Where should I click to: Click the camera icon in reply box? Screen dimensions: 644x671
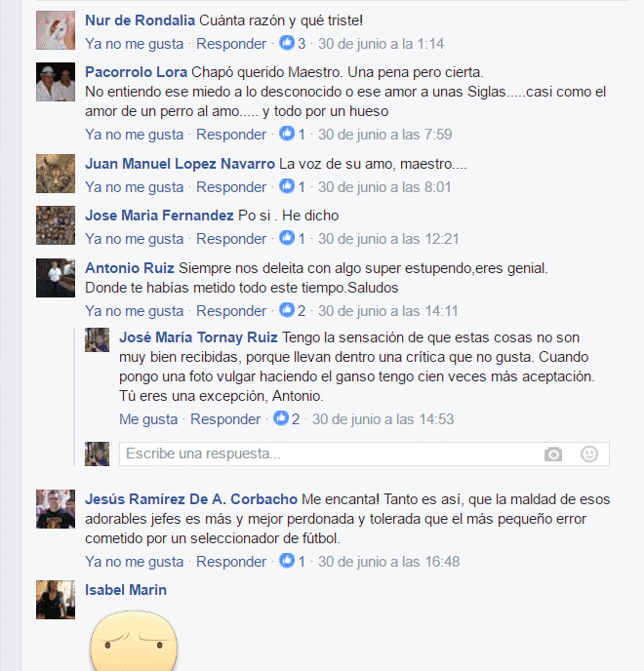point(553,454)
